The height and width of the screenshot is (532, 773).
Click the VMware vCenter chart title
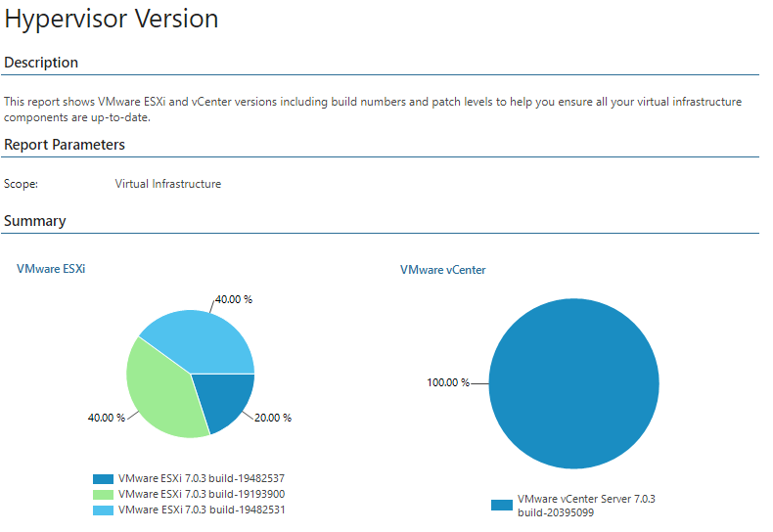[x=442, y=270]
